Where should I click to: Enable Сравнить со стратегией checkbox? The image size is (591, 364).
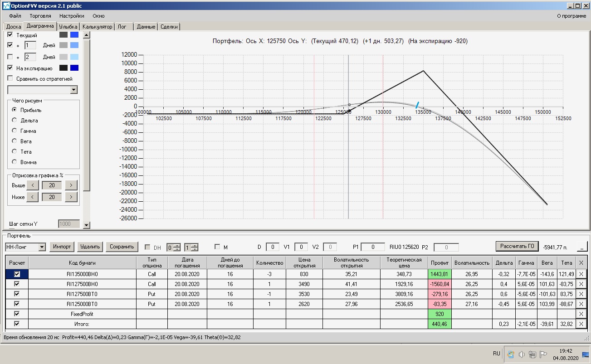click(x=10, y=79)
